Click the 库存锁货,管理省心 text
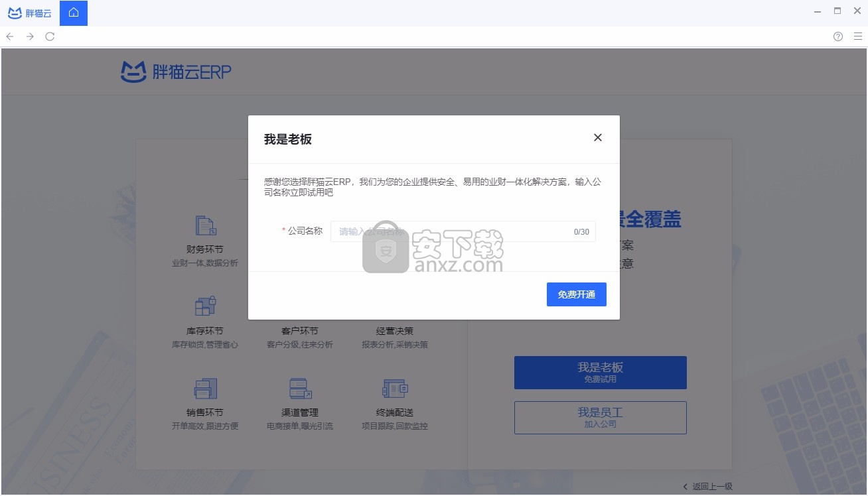The image size is (868, 496). (x=205, y=345)
